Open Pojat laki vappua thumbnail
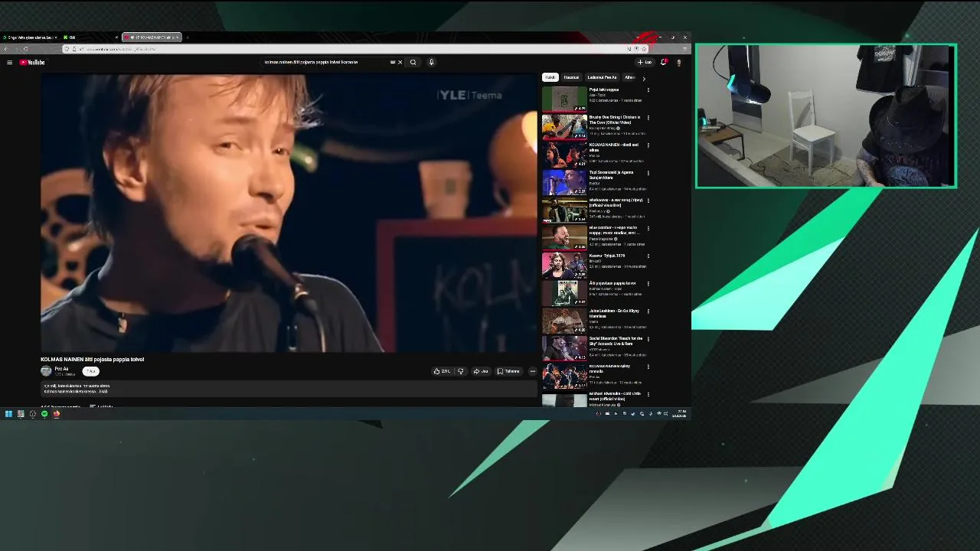Viewport: 980px width, 551px height. 564,99
